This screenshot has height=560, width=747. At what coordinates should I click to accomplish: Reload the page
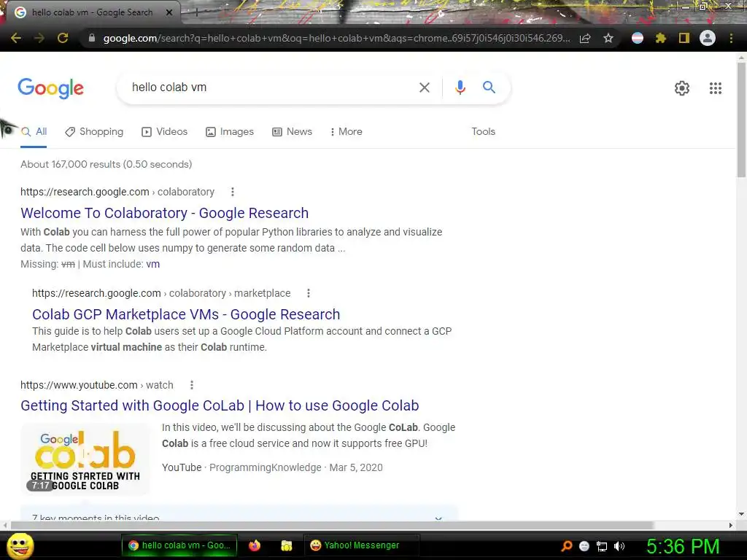63,38
